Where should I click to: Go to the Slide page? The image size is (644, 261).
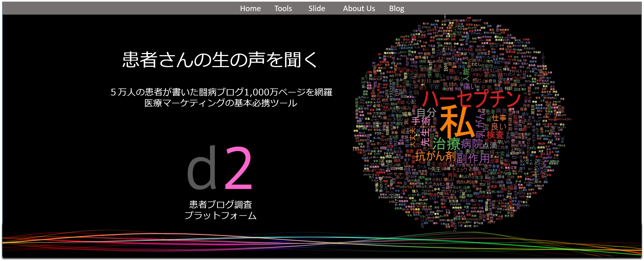[x=317, y=8]
